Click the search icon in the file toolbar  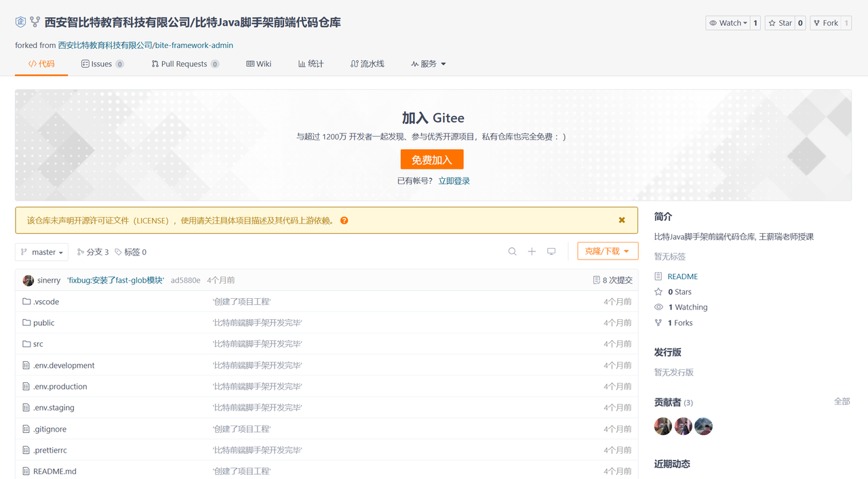(513, 251)
